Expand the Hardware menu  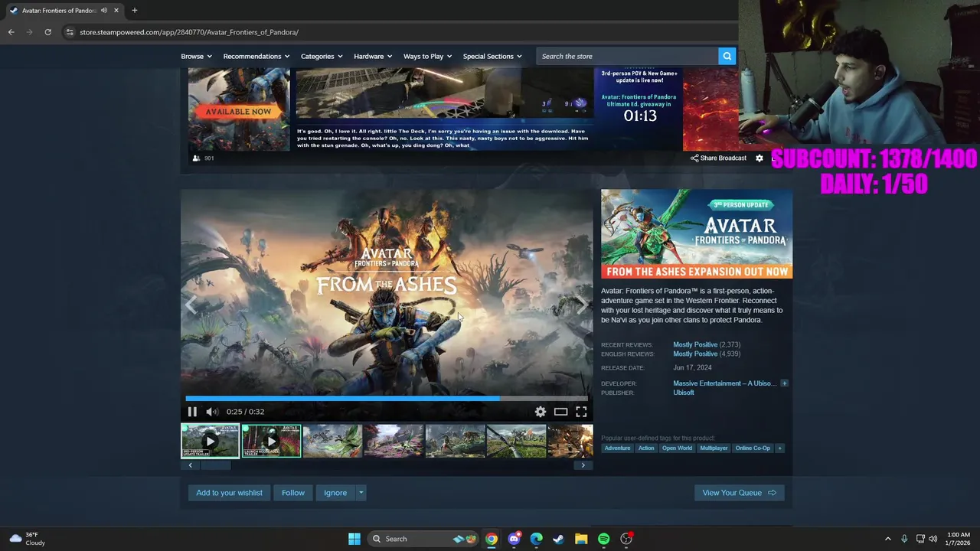pos(373,56)
